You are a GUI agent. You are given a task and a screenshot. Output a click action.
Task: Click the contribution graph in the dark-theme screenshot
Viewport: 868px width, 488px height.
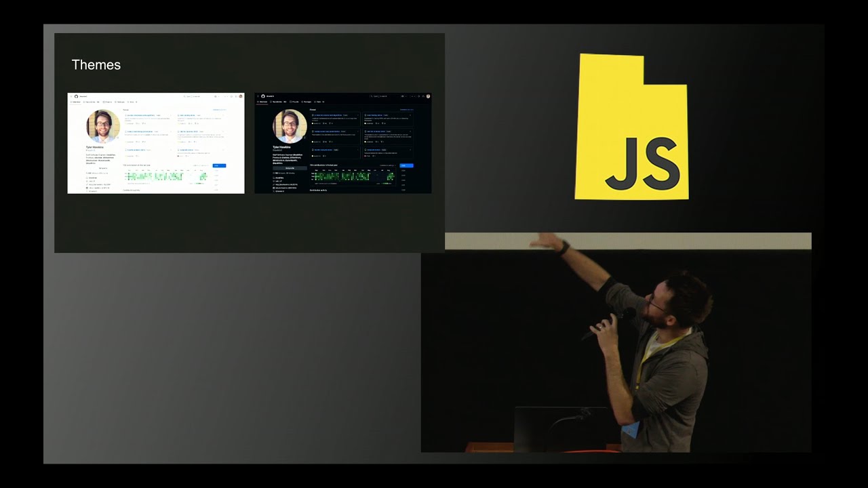click(353, 176)
